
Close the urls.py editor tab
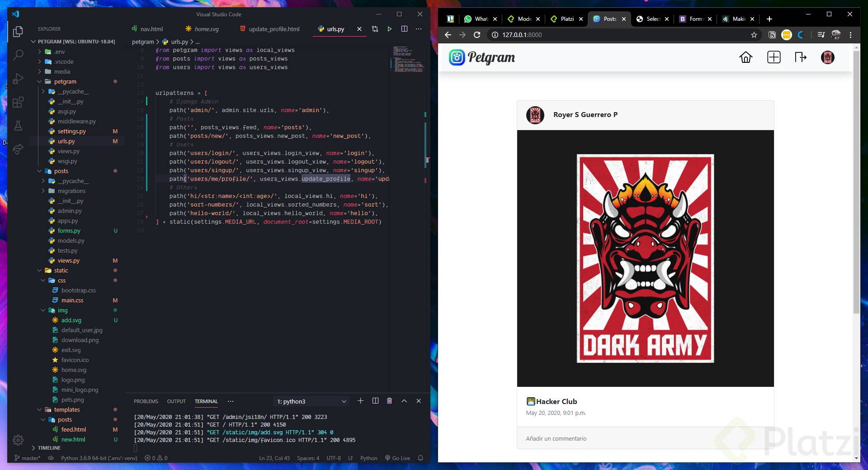pyautogui.click(x=359, y=29)
